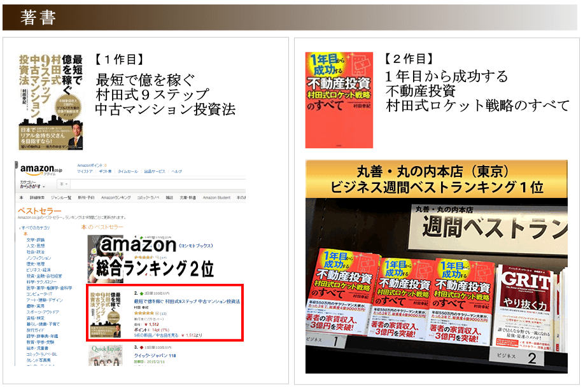Image resolution: width=583 pixels, height=392 pixels.
Task: Open the タイムセール link
Action: (x=128, y=171)
